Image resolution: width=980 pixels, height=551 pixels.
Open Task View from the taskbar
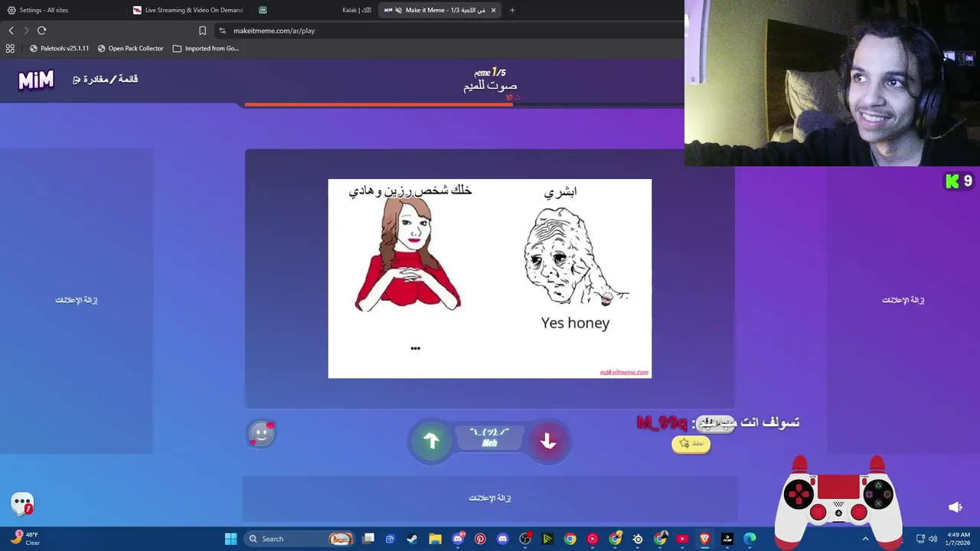[x=368, y=539]
